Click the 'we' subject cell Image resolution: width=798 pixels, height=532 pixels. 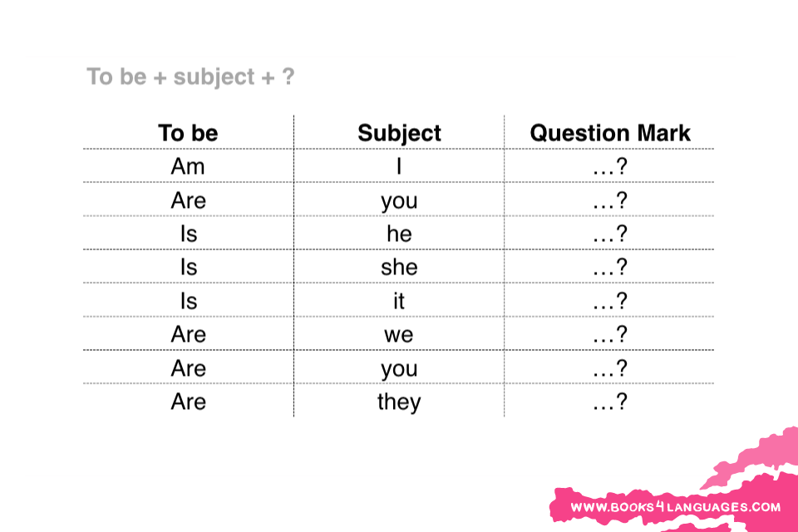pyautogui.click(x=399, y=335)
